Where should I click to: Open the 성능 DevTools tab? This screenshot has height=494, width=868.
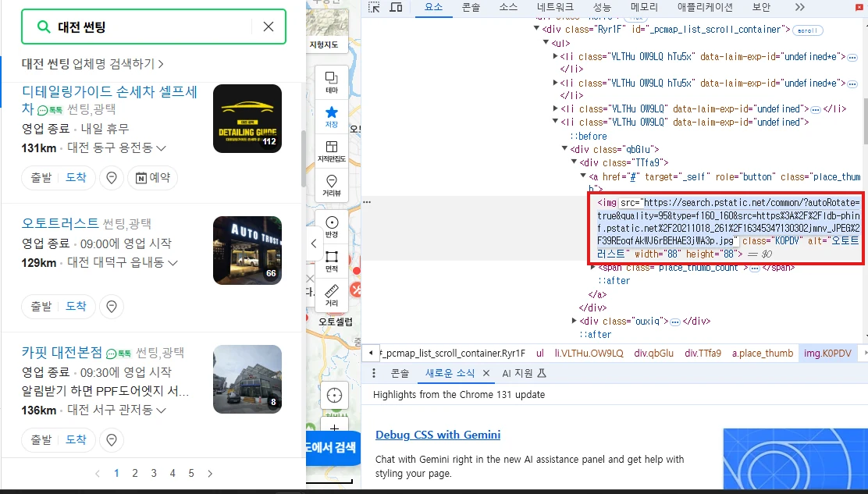602,7
